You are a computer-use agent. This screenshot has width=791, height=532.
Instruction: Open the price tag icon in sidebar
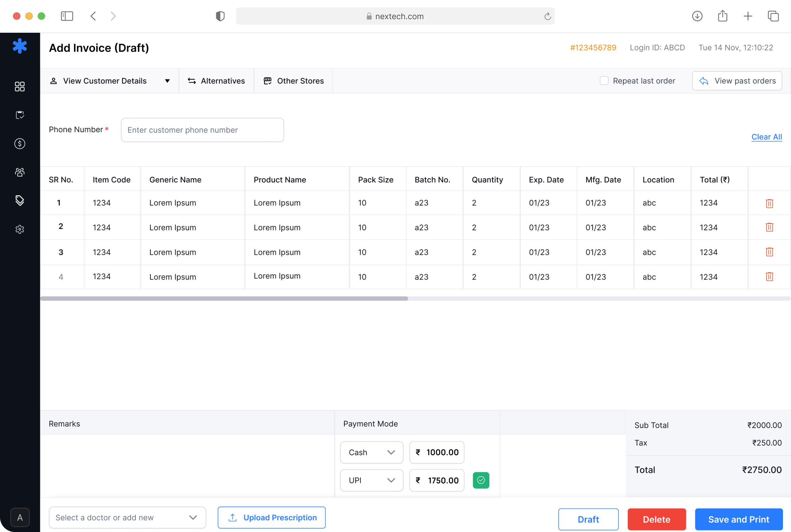coord(20,201)
